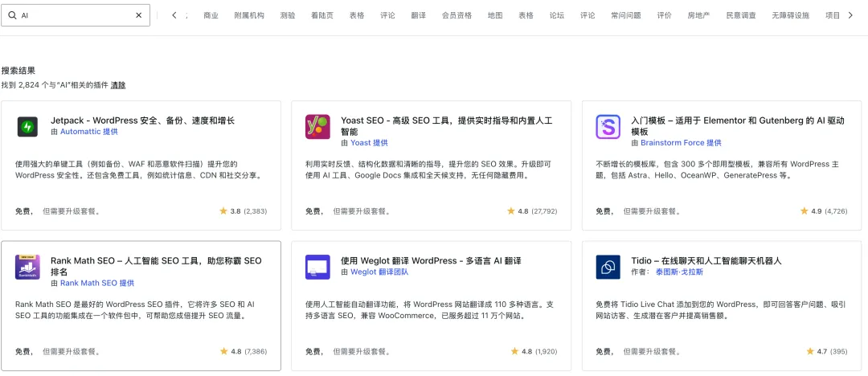Click the star icon on the Rank Math card
Viewport: 868px width, 376px height.
pyautogui.click(x=223, y=351)
